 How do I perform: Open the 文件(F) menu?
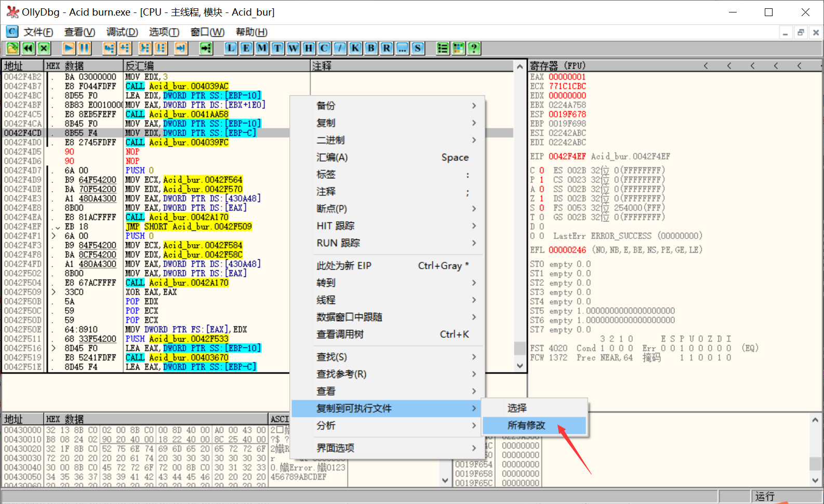click(38, 32)
